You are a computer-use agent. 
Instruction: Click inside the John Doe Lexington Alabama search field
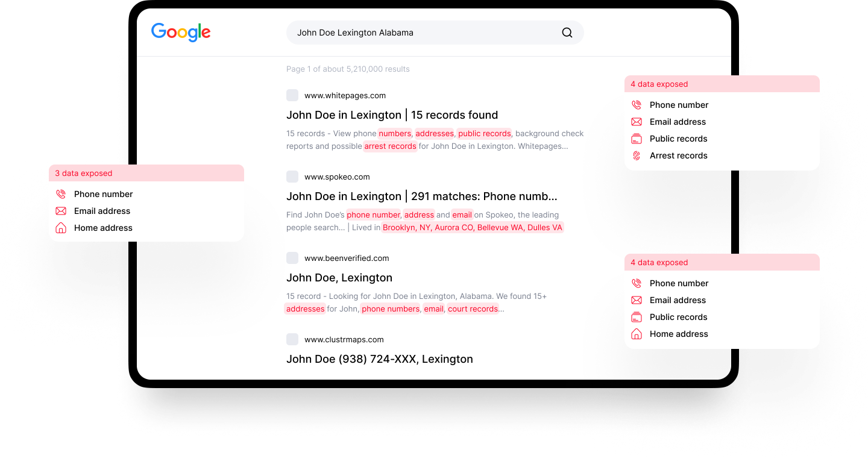point(422,33)
